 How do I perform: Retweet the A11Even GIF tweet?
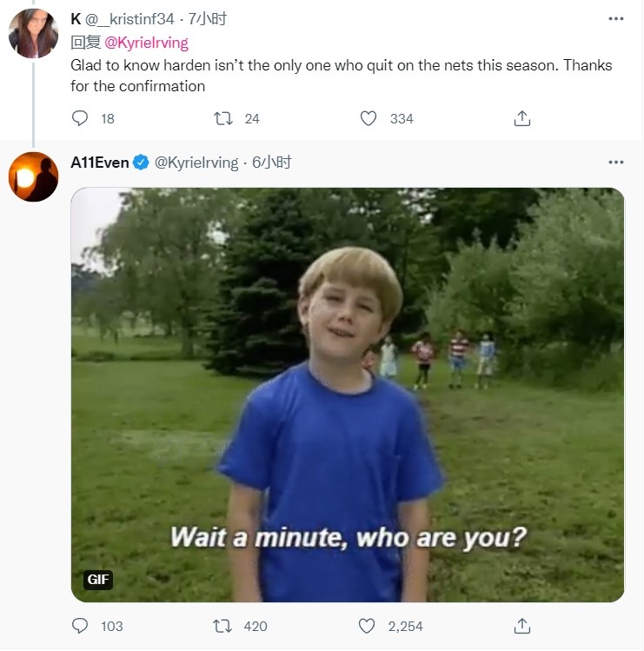click(x=223, y=626)
